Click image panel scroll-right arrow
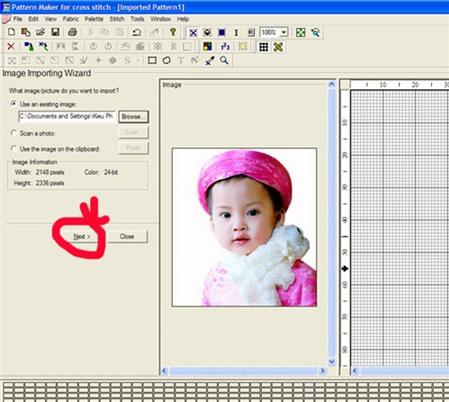The width and height of the screenshot is (449, 402). point(322,371)
